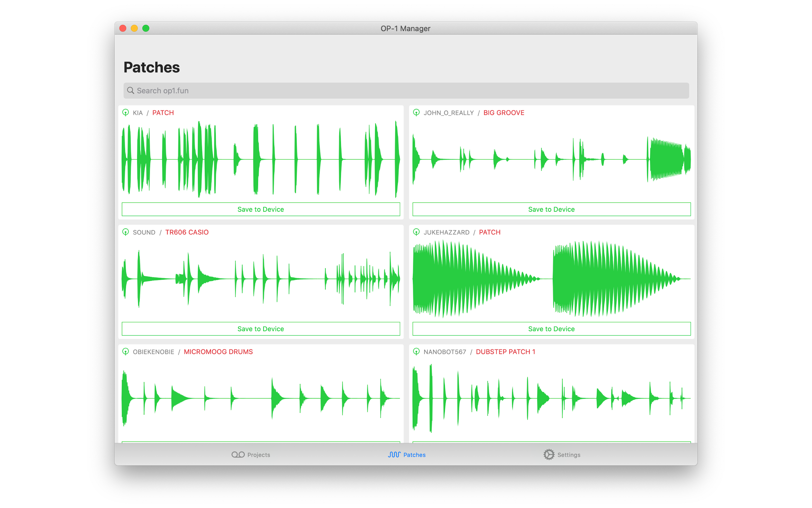
Task: Minimize the window with the yellow button
Action: pyautogui.click(x=134, y=28)
